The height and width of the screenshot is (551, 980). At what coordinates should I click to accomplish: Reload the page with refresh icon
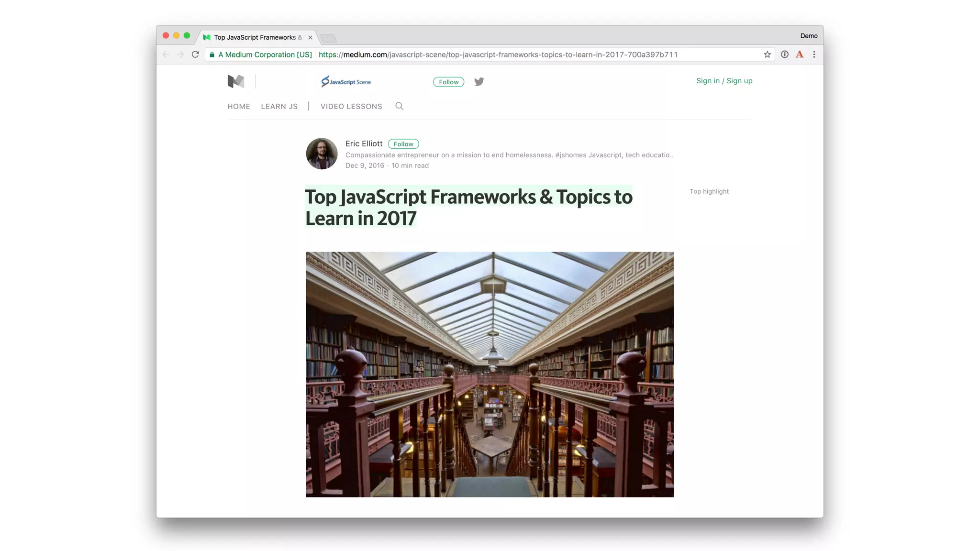(195, 55)
